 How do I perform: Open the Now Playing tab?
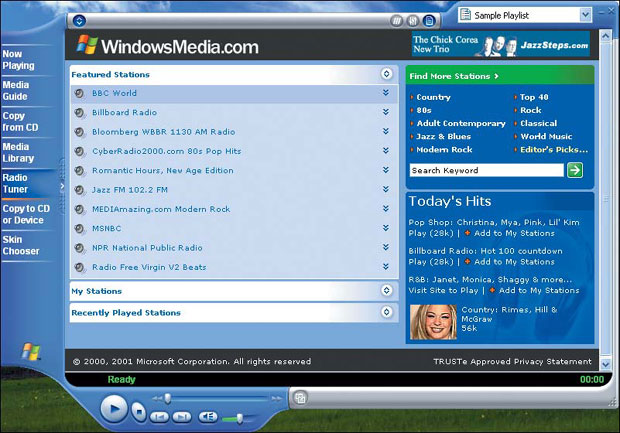click(19, 60)
